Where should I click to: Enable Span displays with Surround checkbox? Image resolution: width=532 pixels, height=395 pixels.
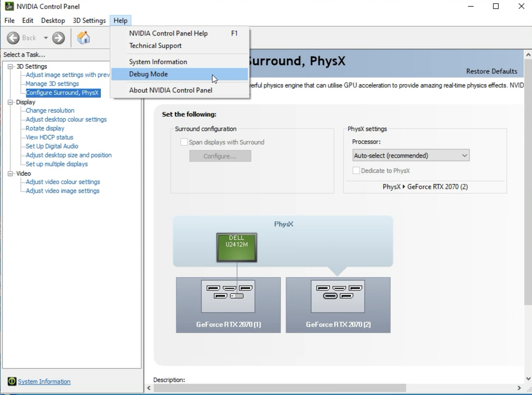(184, 142)
